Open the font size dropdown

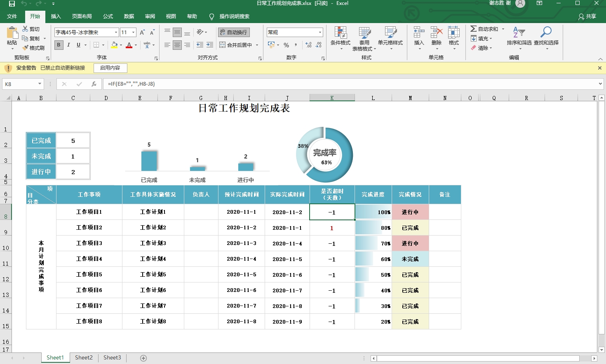(x=133, y=32)
